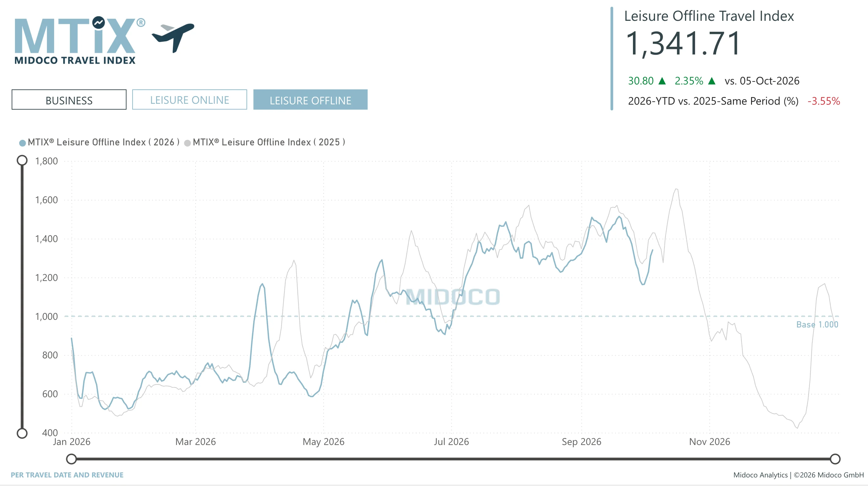Viewport: 868px width, 486px height.
Task: Click the 400 y-axis label
Action: click(50, 433)
